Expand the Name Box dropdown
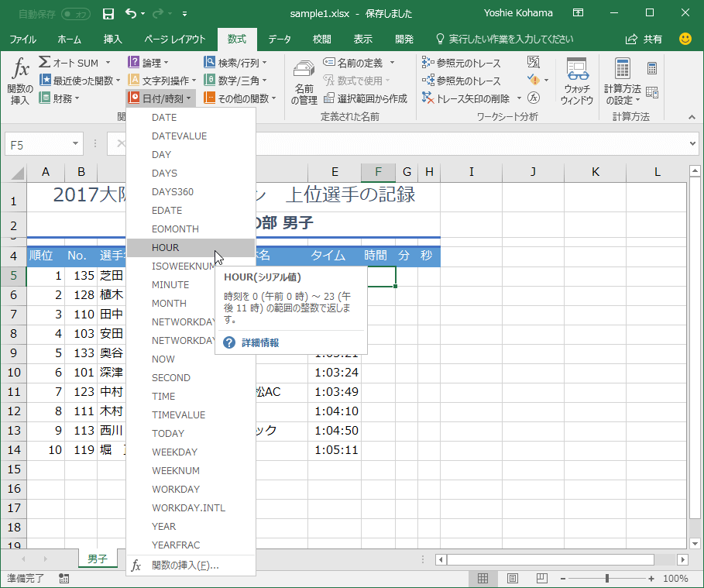Viewport: 704px width, 588px height. click(75, 144)
